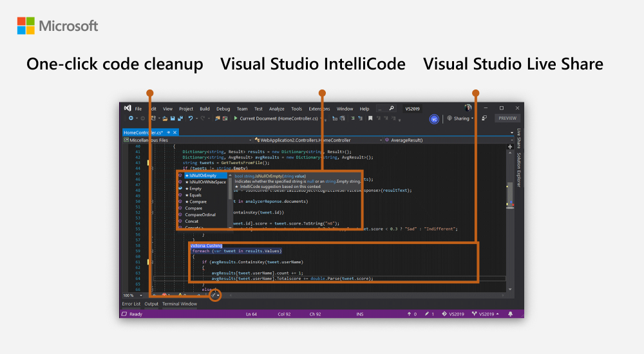This screenshot has height=354, width=644.
Task: Click the VC user avatar badge
Action: pos(434,118)
